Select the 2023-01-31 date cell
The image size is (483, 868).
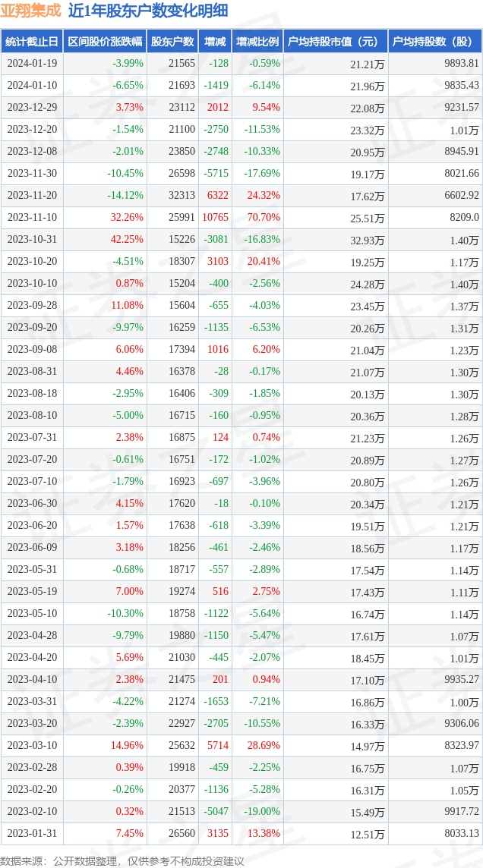(32, 834)
